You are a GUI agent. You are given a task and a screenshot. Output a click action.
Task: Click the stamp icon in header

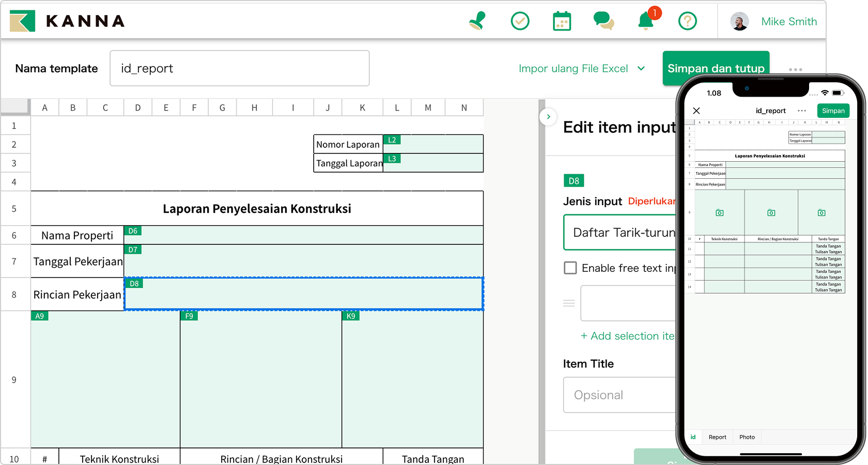(x=477, y=21)
